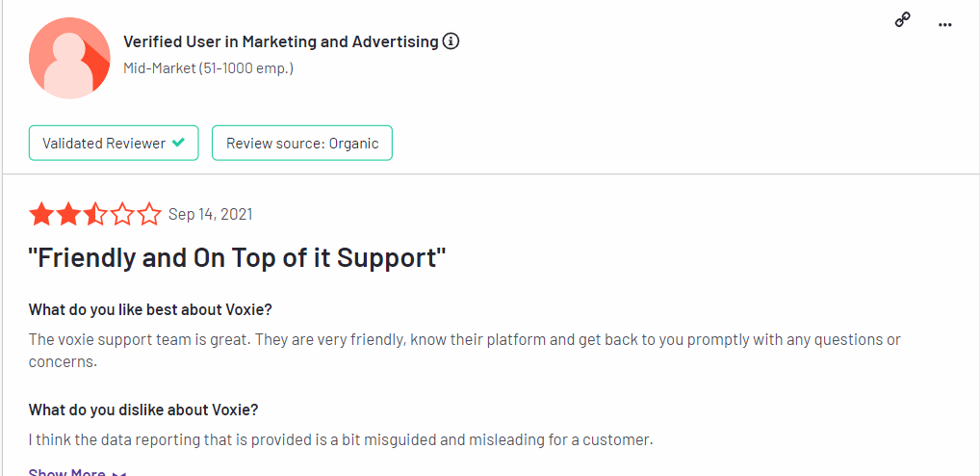980x476 pixels.
Task: Copy the review permalink via link icon
Action: tap(902, 20)
